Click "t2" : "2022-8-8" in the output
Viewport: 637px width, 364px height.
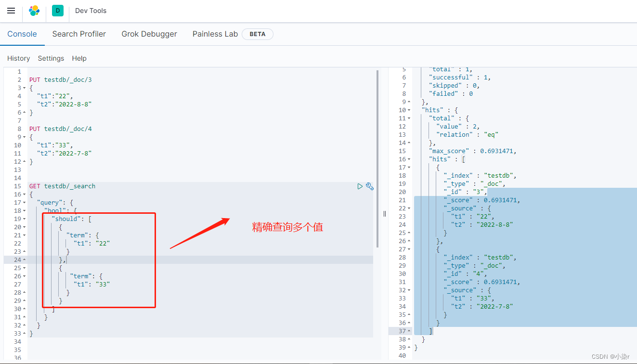482,225
